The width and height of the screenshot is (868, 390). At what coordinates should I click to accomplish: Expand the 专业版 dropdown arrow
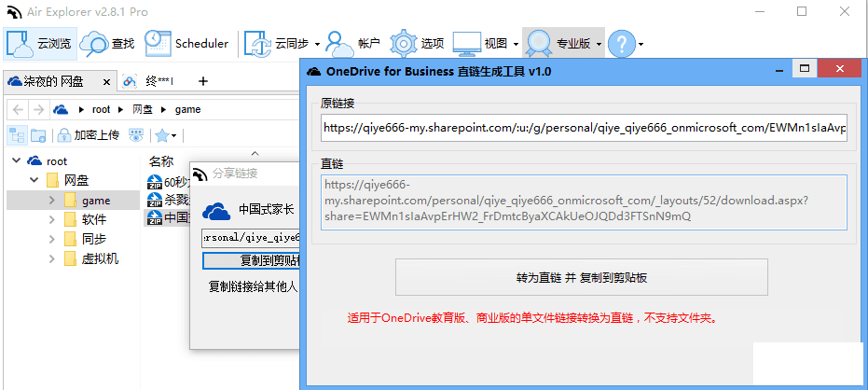click(599, 44)
